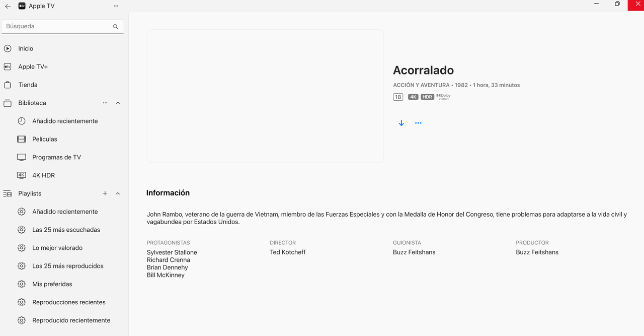Open Biblioteca more options ellipsis
Viewport: 644px width, 336px height.
click(105, 103)
